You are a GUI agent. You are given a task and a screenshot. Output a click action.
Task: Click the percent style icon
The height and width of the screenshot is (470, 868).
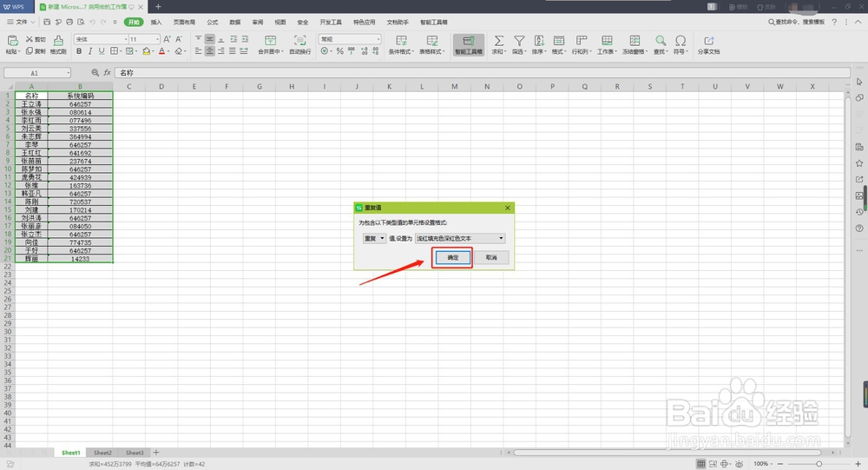[340, 51]
